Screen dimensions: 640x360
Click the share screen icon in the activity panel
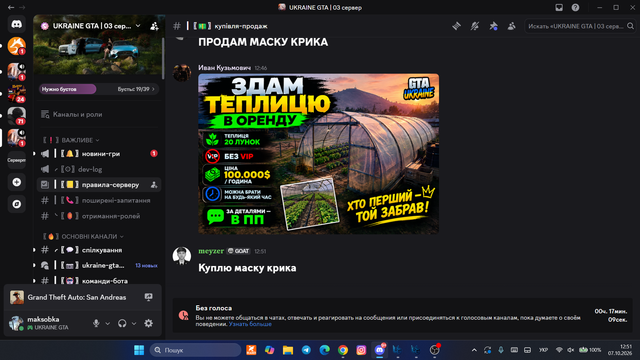point(149,297)
